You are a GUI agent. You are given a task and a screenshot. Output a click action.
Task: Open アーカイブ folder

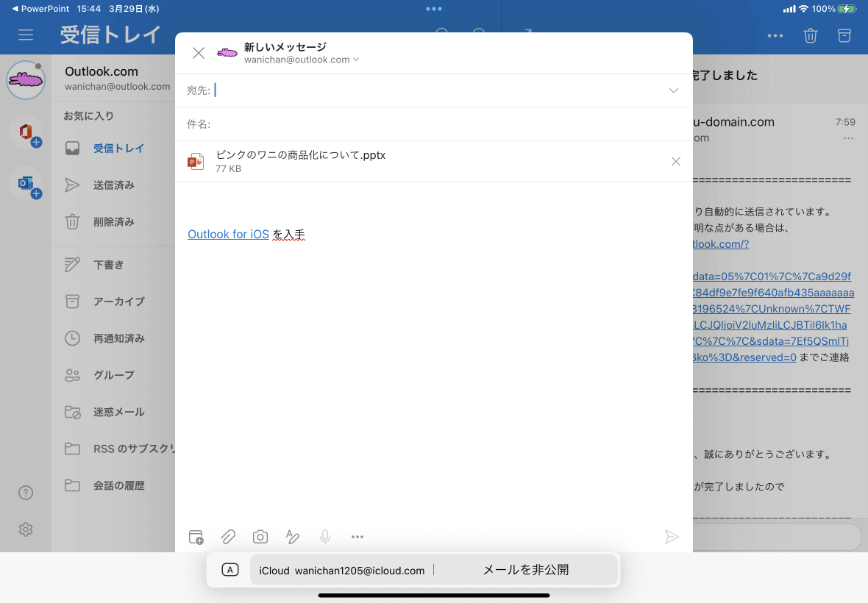coord(113,301)
